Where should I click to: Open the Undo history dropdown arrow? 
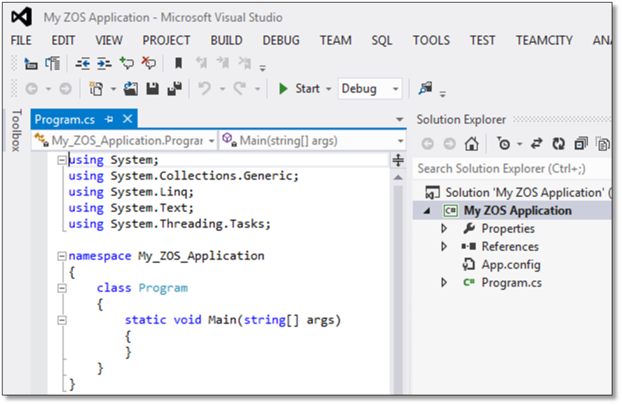(222, 89)
